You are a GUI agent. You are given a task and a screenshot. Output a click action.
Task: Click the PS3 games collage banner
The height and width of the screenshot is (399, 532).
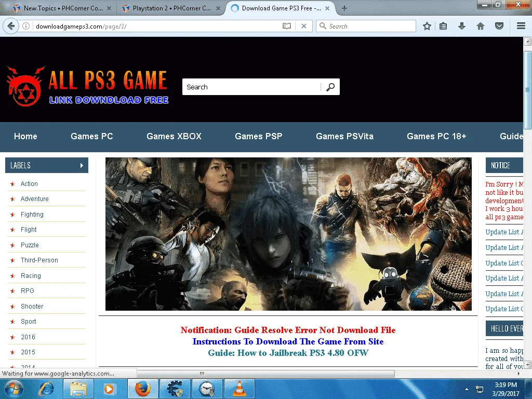click(x=288, y=234)
